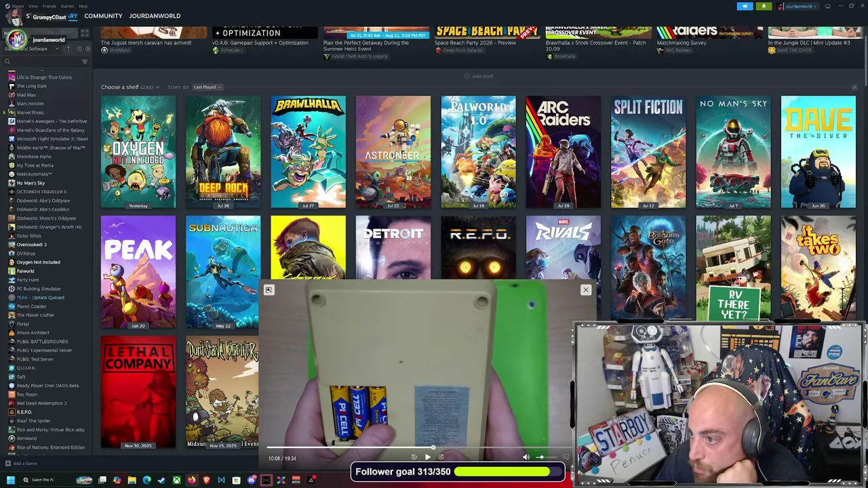
Task: Click the plus icon beside Add a Game
Action: point(7,464)
